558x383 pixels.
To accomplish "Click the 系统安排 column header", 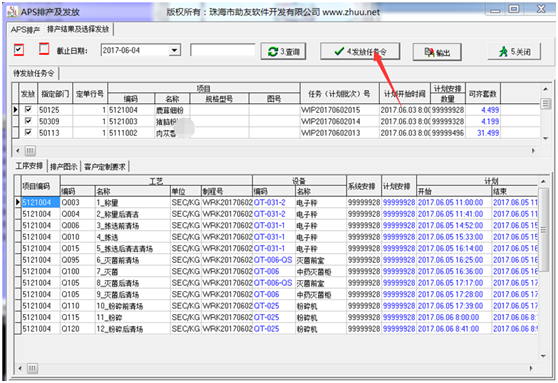I will tap(364, 186).
